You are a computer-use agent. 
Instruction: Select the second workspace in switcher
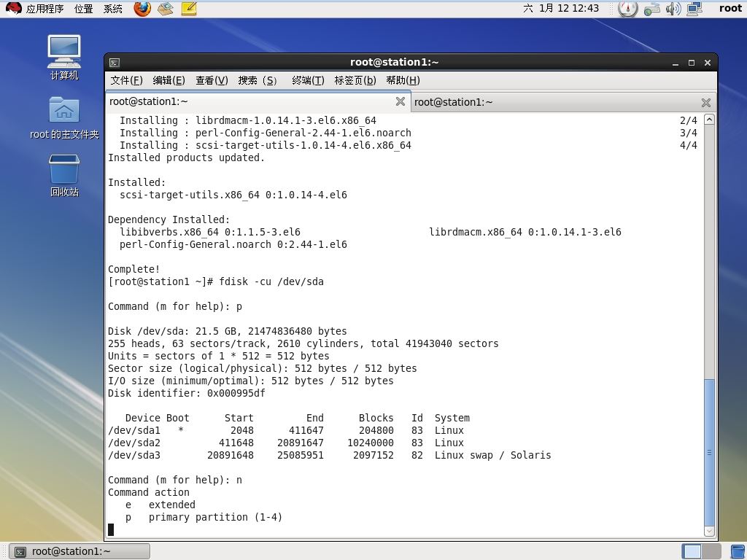[710, 551]
